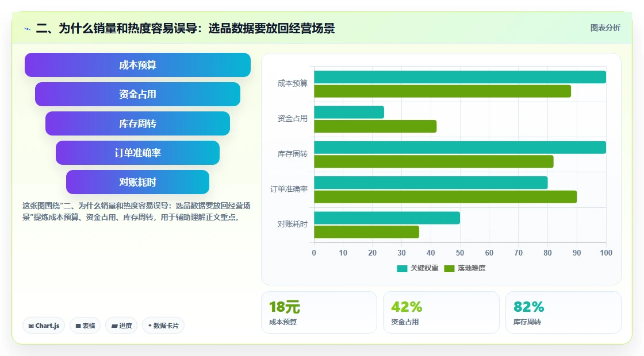Select the 对账耗时 funnel stage

point(137,182)
